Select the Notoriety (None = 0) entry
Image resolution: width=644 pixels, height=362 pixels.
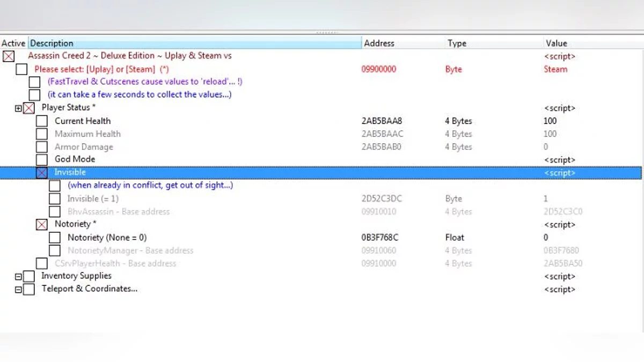click(107, 238)
